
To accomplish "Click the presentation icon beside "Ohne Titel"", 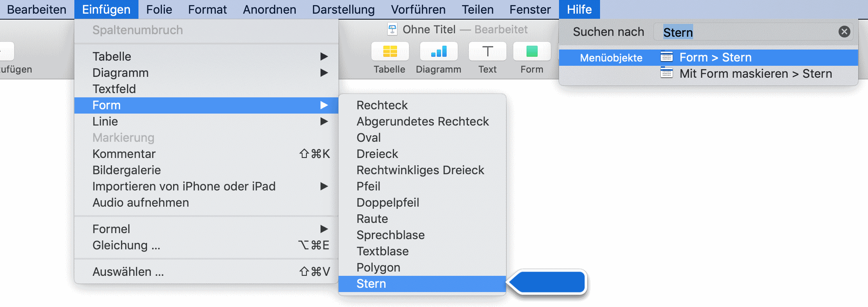I will (x=393, y=29).
